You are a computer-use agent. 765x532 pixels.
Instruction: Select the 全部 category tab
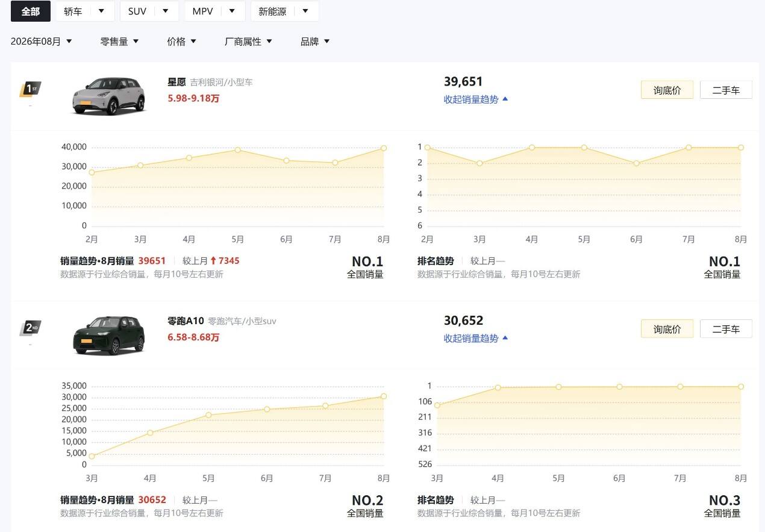30,11
